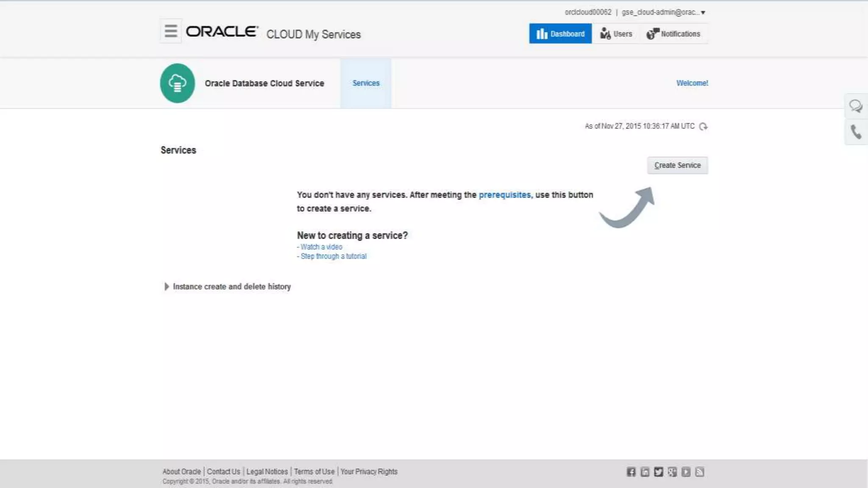Image resolution: width=868 pixels, height=488 pixels.
Task: Click the Create Service button
Action: click(x=677, y=165)
